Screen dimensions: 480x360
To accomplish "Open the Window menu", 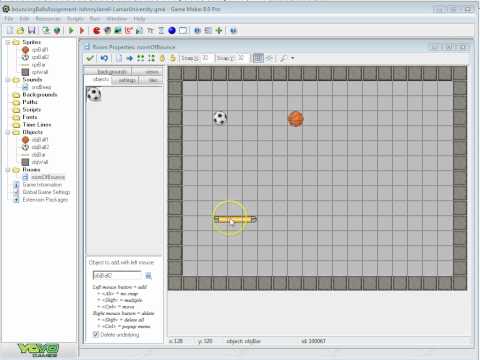I will point(117,19).
